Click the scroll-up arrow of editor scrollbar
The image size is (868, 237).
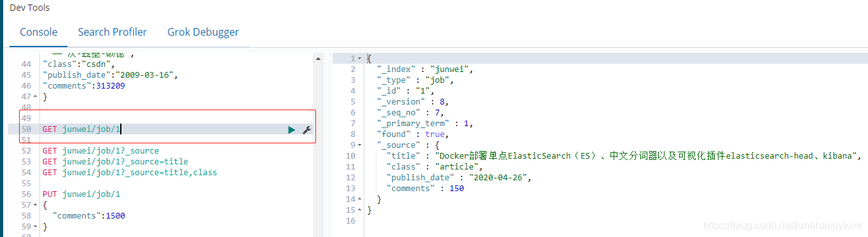(317, 58)
